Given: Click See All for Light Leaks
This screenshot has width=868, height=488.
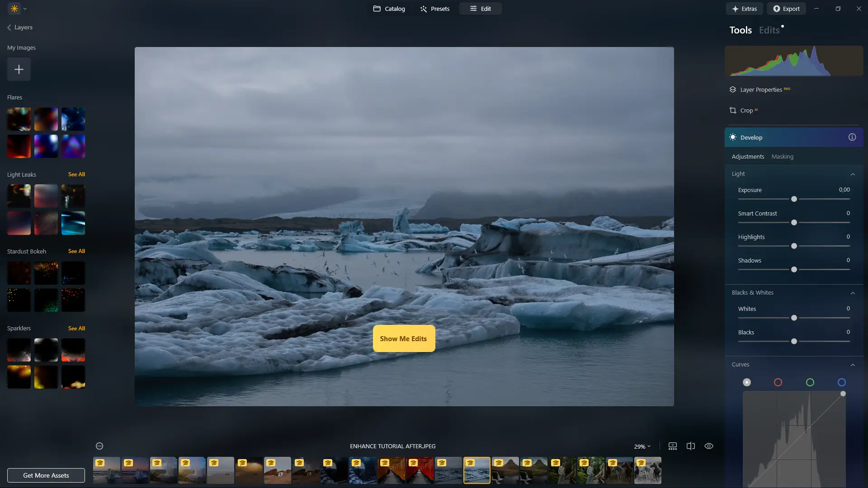Looking at the screenshot, I should [76, 174].
